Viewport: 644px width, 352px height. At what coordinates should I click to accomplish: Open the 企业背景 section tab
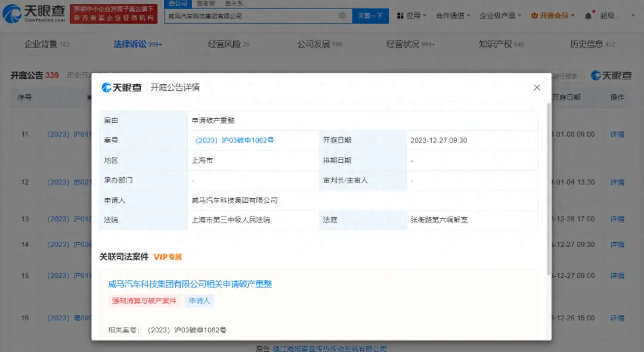(47, 44)
